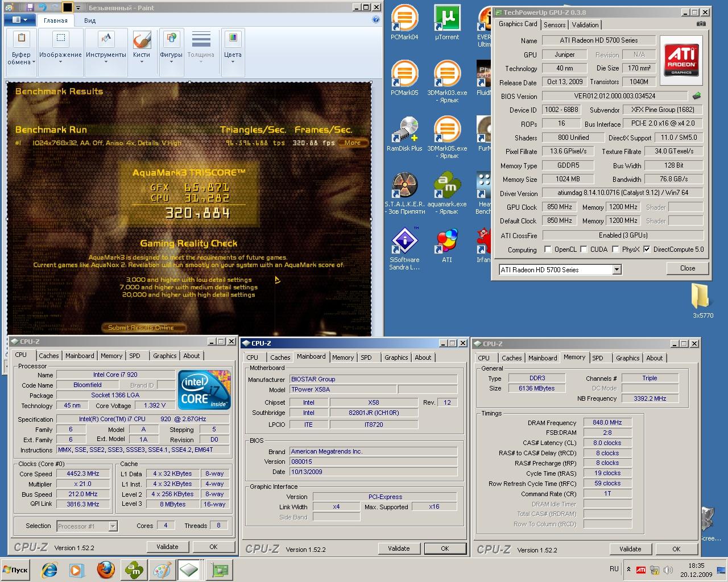The height and width of the screenshot is (582, 728).
Task: Click RU language indicator in taskbar
Action: pos(614,569)
